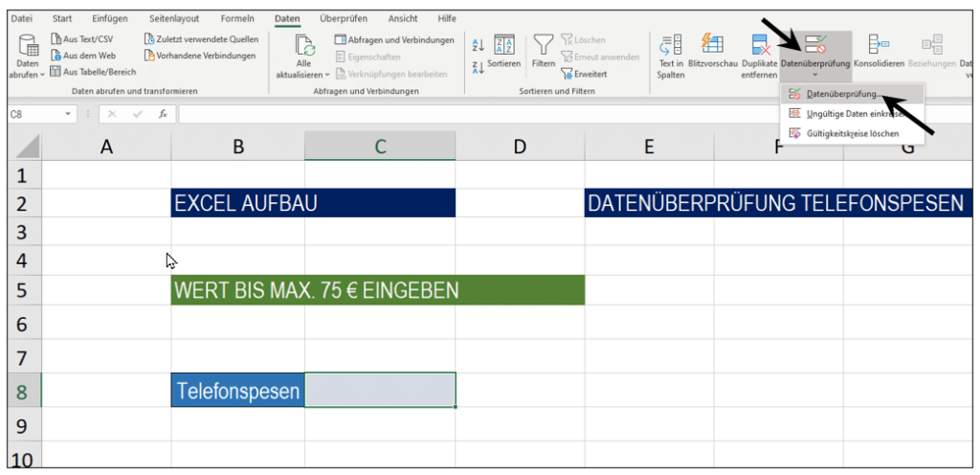Choose Gültigkeitskreise löschen menu entry

pyautogui.click(x=852, y=133)
